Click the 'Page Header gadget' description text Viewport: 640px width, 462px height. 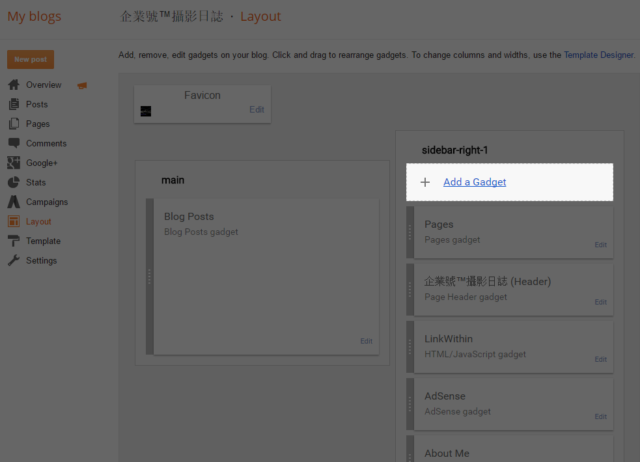pyautogui.click(x=465, y=297)
